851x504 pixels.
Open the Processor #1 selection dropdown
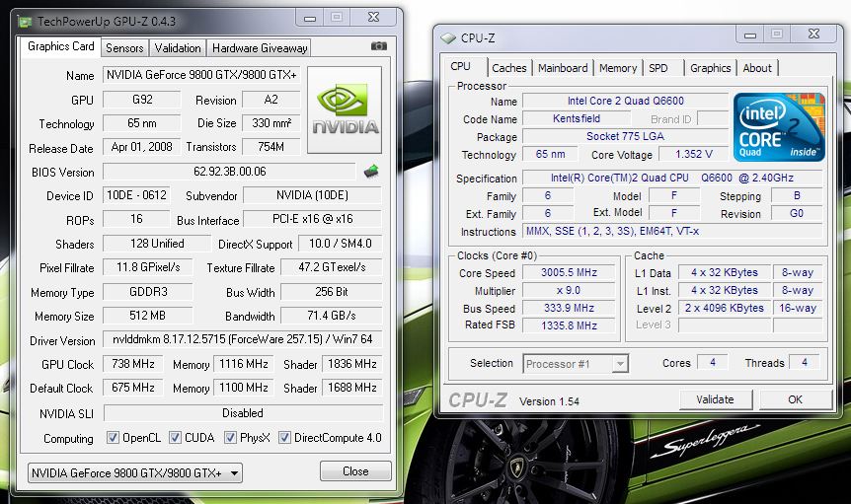pos(576,364)
